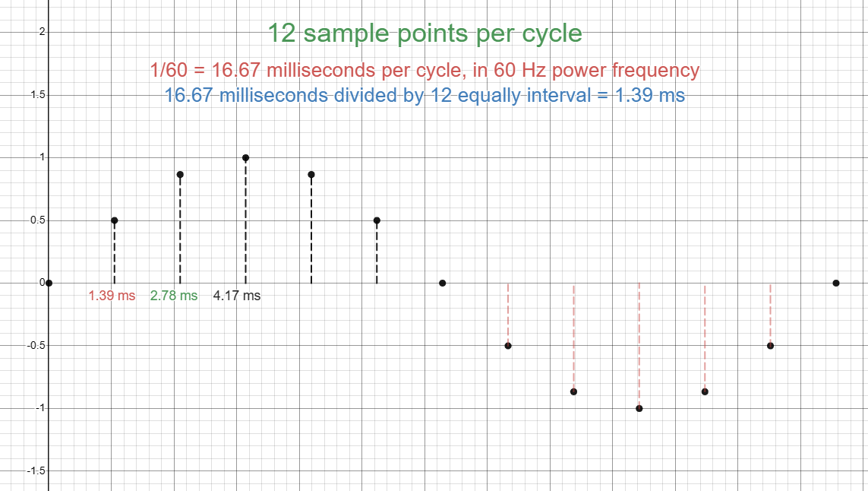
Task: Click the lowest sample point at value -1
Action: pos(639,408)
